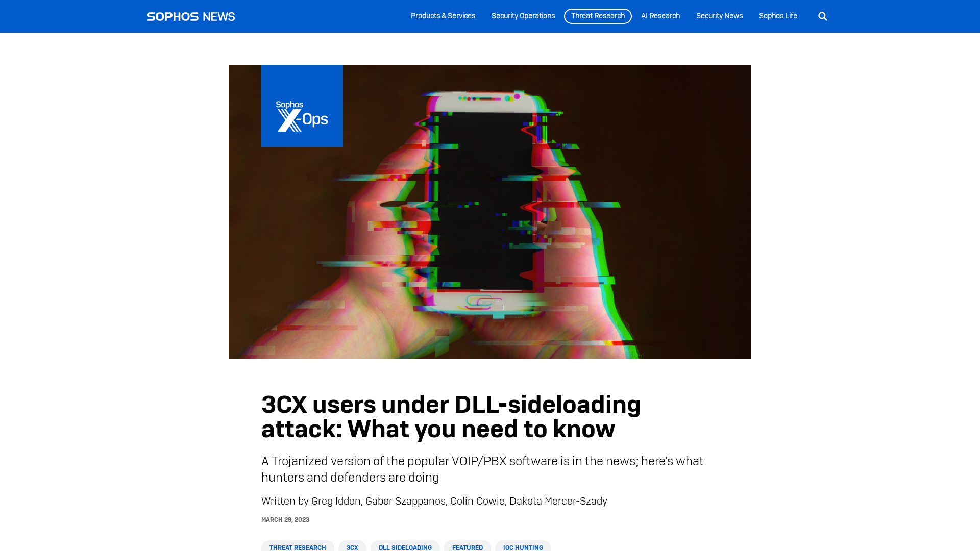Toggle the DLL SIDELOADING filter tag
The image size is (980, 551).
click(x=405, y=547)
